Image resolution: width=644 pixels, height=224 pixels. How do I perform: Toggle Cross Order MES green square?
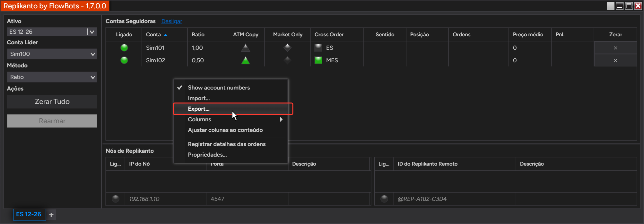coord(318,60)
